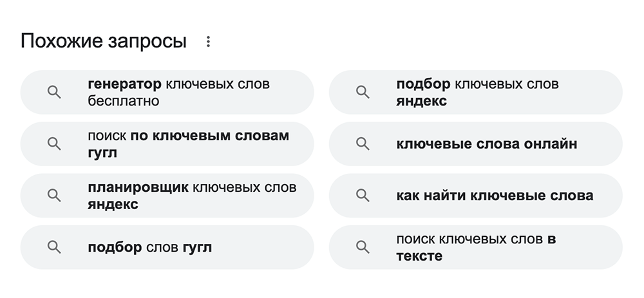This screenshot has height=298, width=644.
Task: Open suggestion подбор ключевых слов яндекс
Action: point(477,93)
